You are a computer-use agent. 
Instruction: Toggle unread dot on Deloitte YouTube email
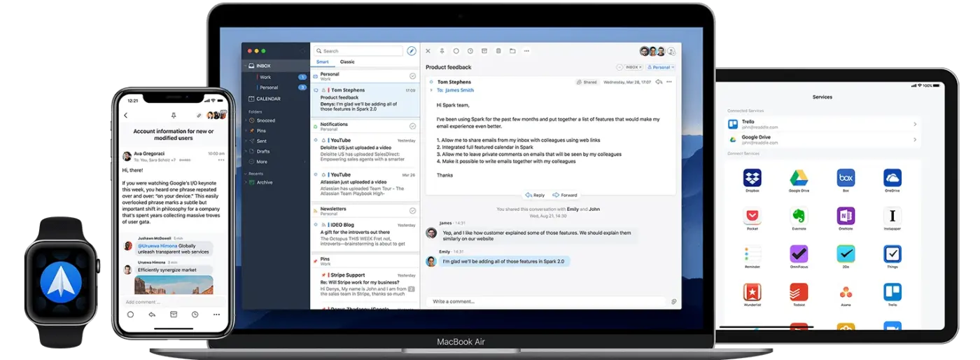pos(316,140)
